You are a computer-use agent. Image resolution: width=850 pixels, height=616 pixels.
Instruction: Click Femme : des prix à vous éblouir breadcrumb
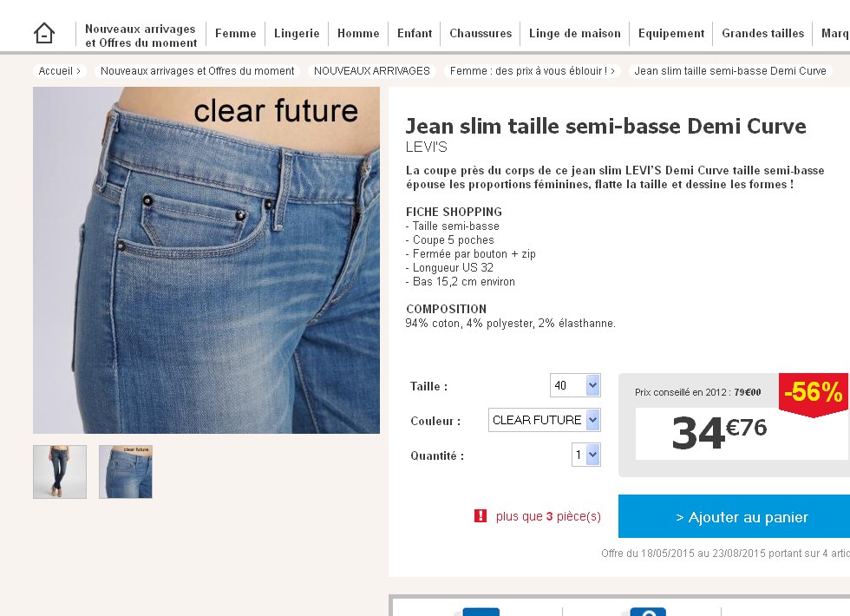click(533, 71)
